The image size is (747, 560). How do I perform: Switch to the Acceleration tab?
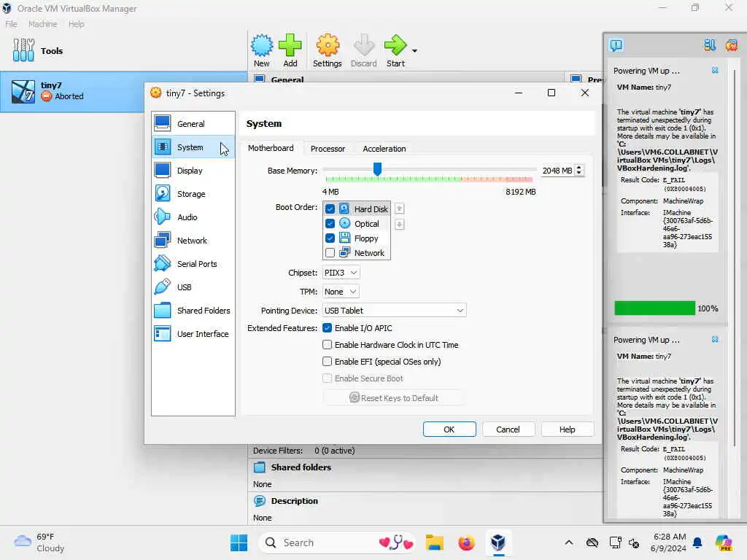(384, 149)
